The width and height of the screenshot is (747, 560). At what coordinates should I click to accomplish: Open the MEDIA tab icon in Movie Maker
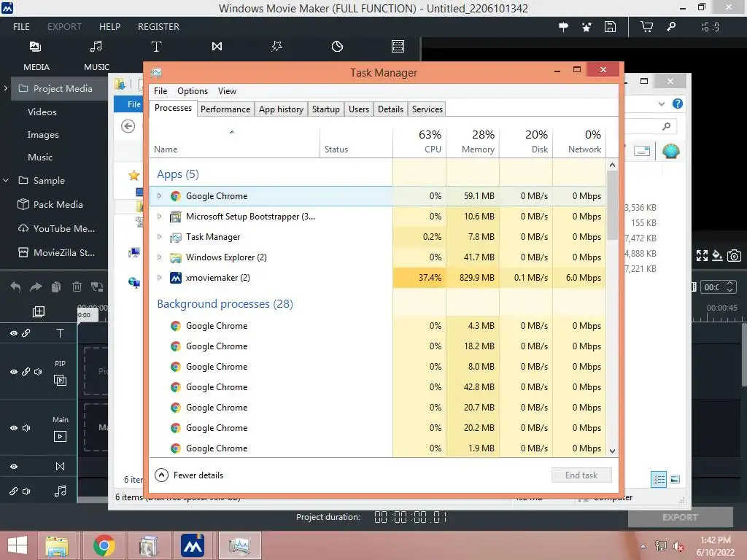click(35, 46)
